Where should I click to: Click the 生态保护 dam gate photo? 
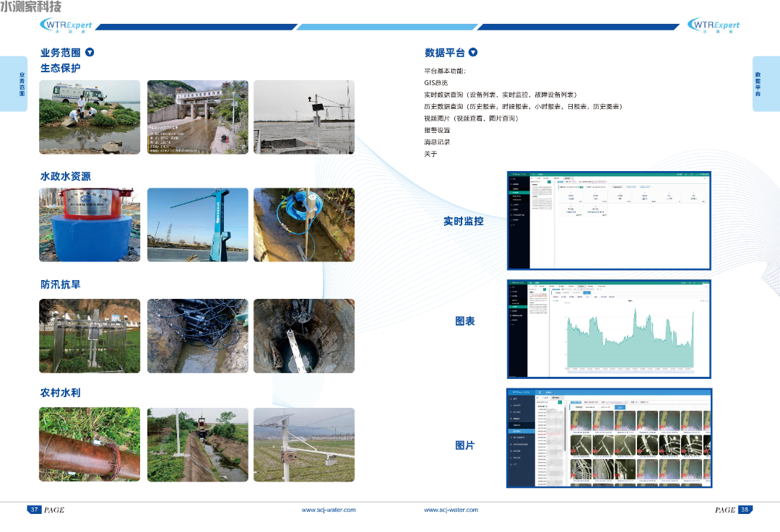(198, 117)
